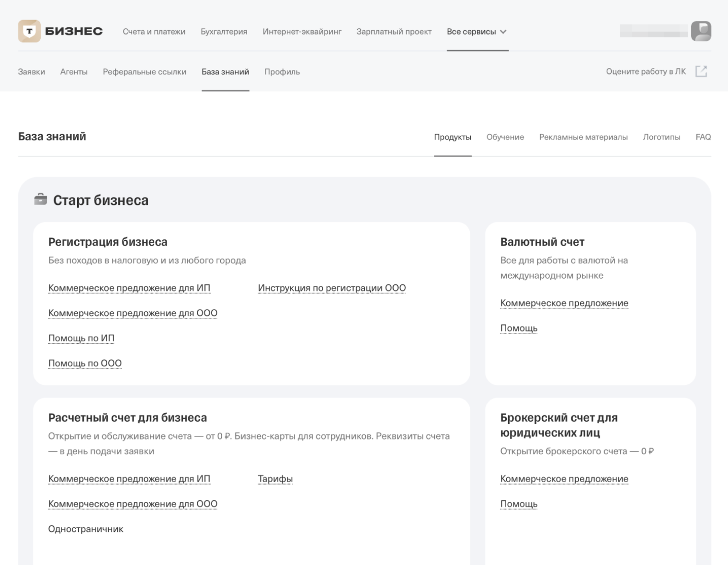Open Коммерческое предложение для ООО under Расчетный счет
728x565 pixels.
pos(133,504)
